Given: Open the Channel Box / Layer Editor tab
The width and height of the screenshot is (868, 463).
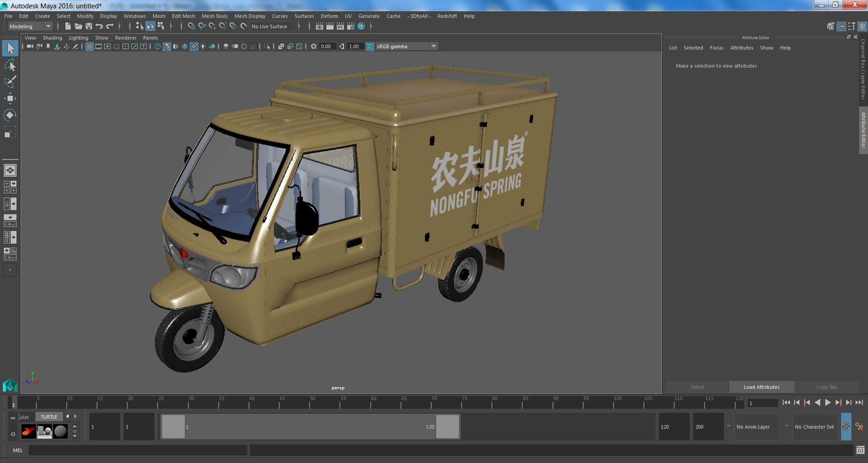Looking at the screenshot, I should tap(863, 69).
